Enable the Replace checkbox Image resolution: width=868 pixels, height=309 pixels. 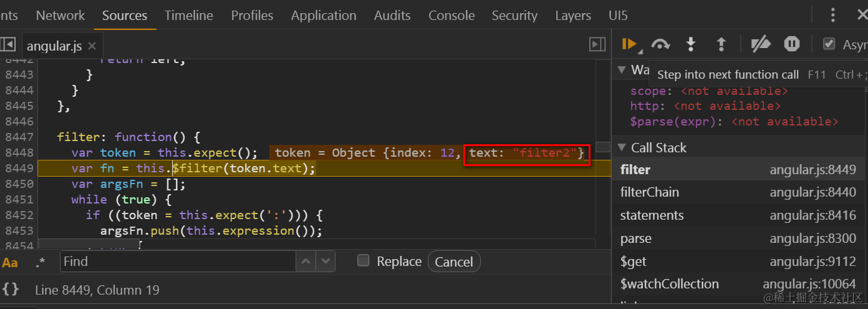tap(363, 261)
